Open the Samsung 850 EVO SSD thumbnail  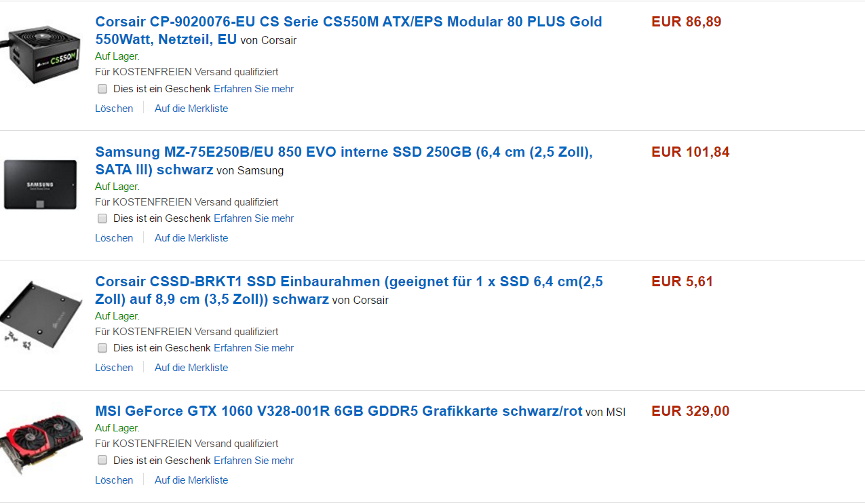(x=41, y=185)
